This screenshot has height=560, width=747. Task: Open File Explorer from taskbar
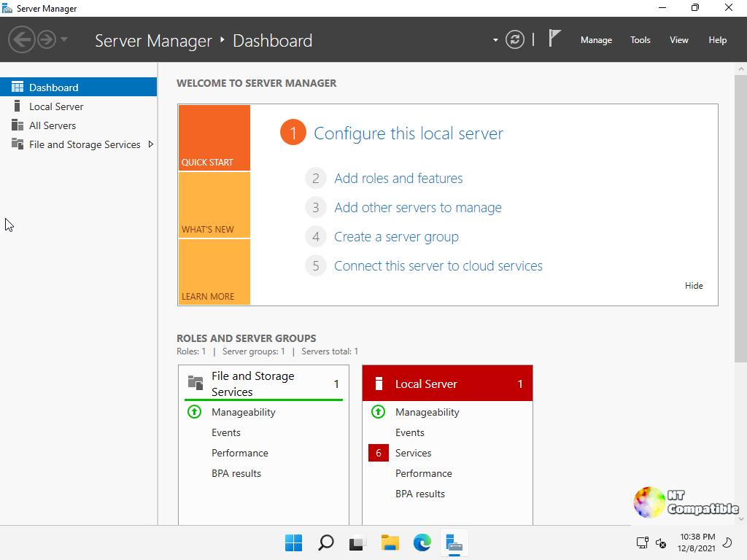click(390, 542)
